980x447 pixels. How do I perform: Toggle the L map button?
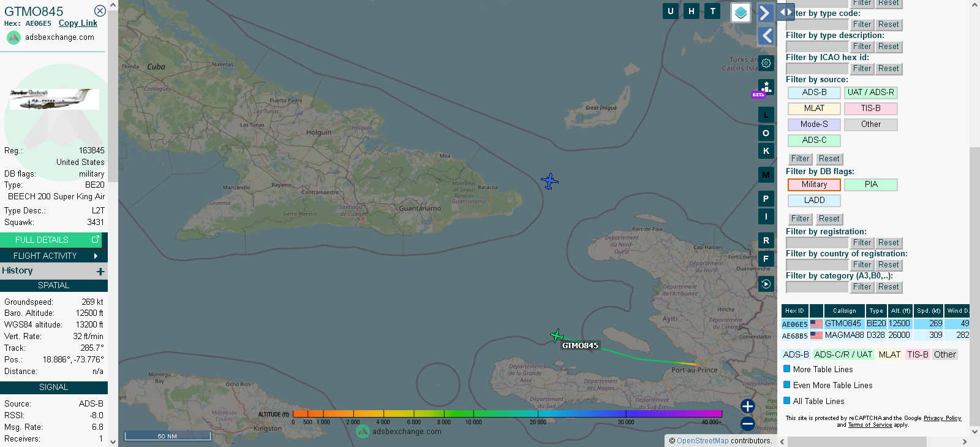[766, 115]
